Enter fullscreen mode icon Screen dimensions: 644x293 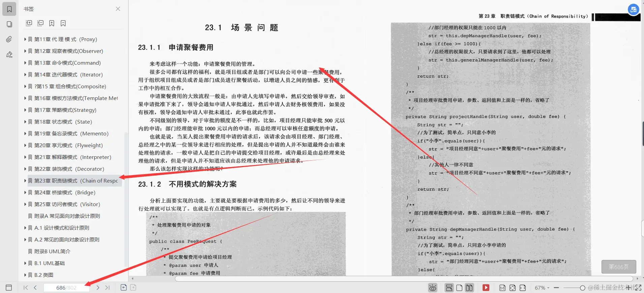(638, 288)
